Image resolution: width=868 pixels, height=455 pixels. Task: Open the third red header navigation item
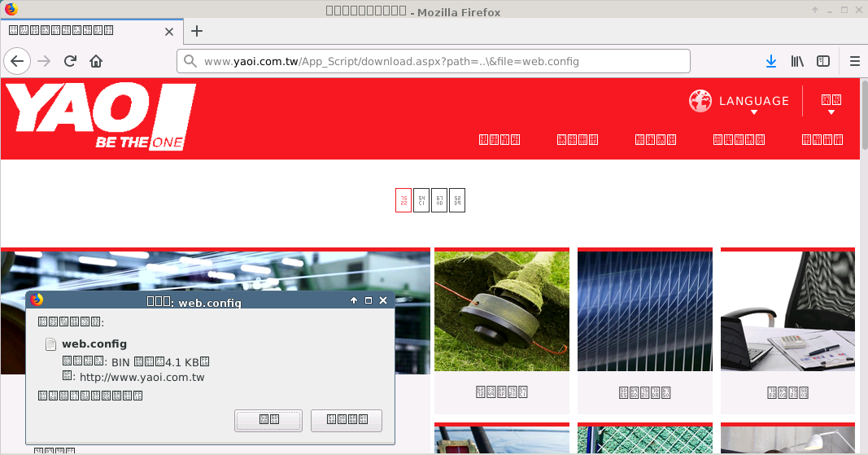[x=656, y=140]
